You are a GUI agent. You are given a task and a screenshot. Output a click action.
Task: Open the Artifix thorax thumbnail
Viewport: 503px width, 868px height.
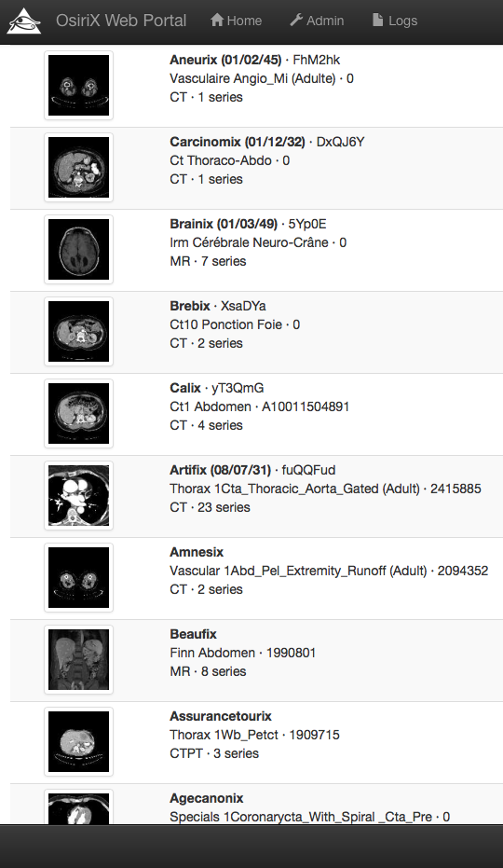click(78, 495)
